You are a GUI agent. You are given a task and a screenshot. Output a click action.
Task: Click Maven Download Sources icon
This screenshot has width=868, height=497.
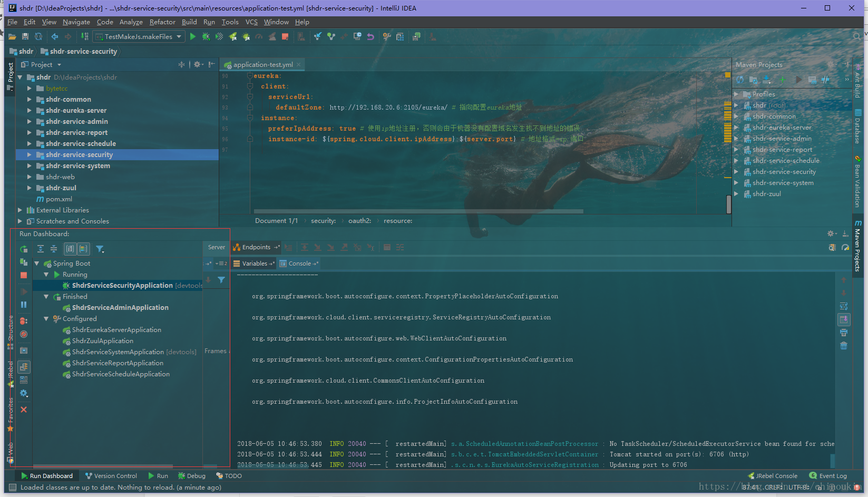click(767, 80)
